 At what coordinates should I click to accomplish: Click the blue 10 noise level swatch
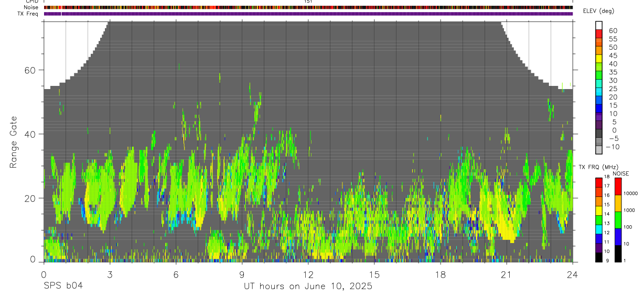click(618, 237)
